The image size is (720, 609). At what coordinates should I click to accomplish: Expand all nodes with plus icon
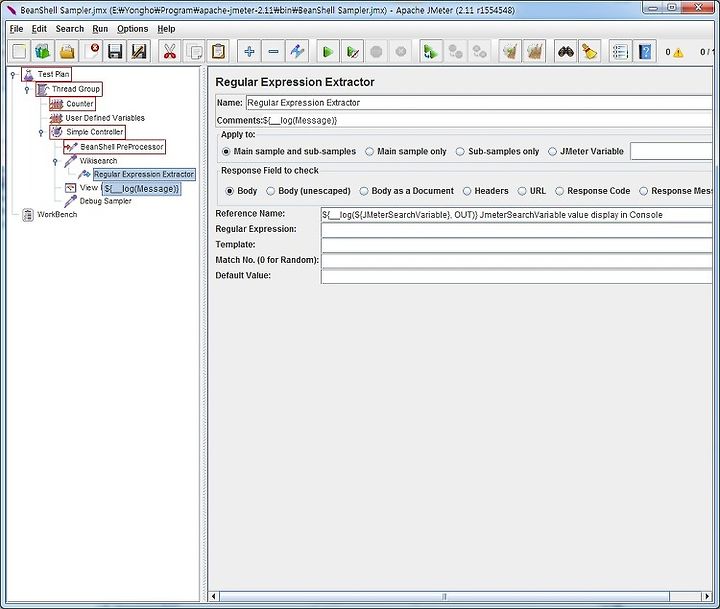click(249, 51)
